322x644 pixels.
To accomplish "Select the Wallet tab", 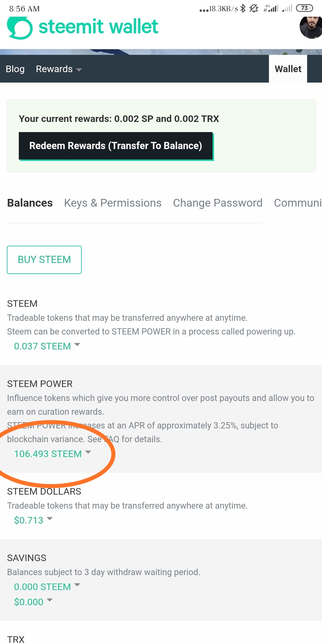I will click(x=288, y=69).
